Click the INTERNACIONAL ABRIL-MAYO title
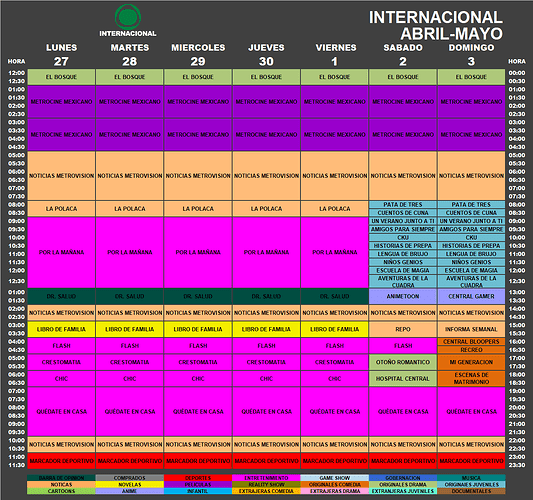This screenshot has width=533, height=500. coord(436,25)
